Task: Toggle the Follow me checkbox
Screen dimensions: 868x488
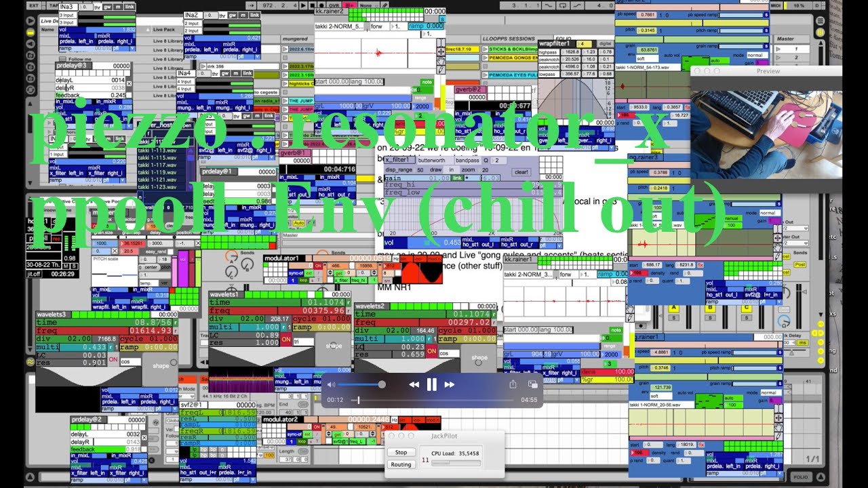Action: 62,59
